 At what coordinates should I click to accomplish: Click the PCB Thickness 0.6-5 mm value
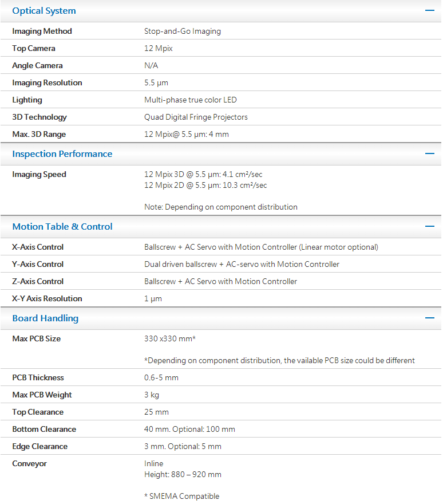tap(161, 377)
